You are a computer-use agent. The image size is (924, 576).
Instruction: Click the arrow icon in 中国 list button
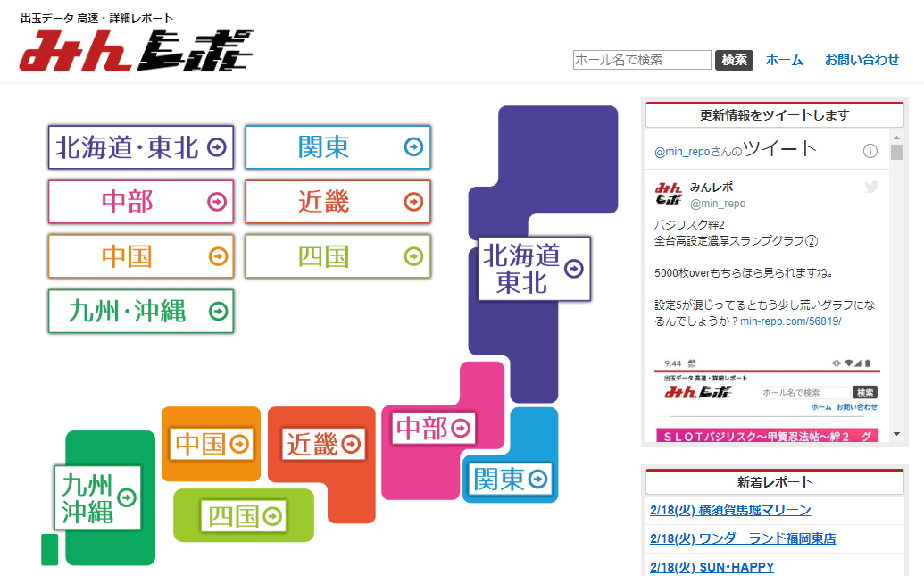coord(218,256)
